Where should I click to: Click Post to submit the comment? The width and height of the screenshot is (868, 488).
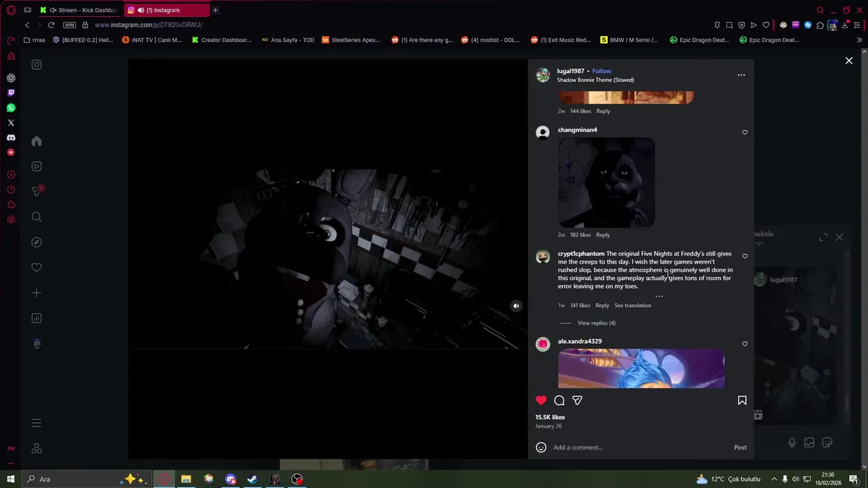pos(740,447)
